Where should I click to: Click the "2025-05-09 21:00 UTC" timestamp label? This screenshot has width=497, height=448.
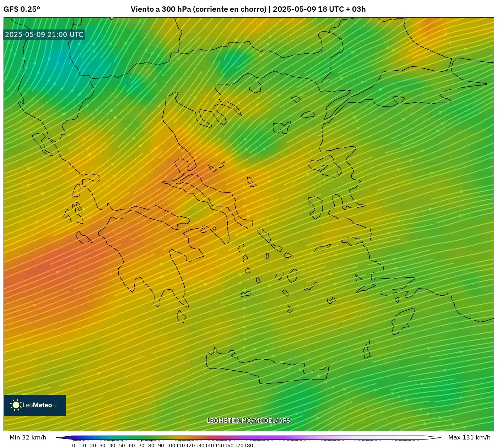pos(44,34)
